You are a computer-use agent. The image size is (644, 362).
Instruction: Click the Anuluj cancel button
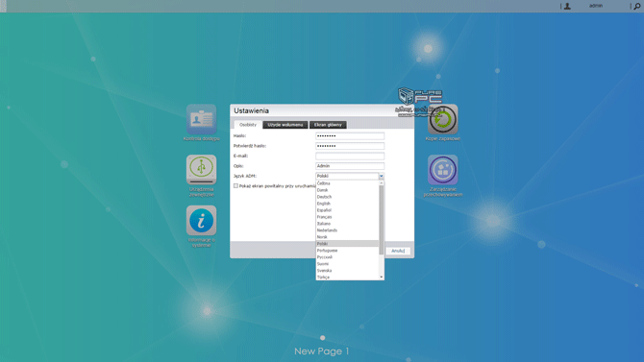click(x=398, y=251)
